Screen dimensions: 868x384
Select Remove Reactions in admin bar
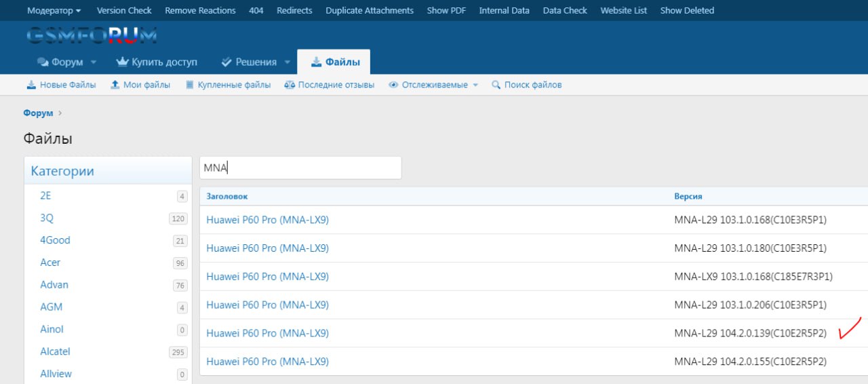(200, 10)
